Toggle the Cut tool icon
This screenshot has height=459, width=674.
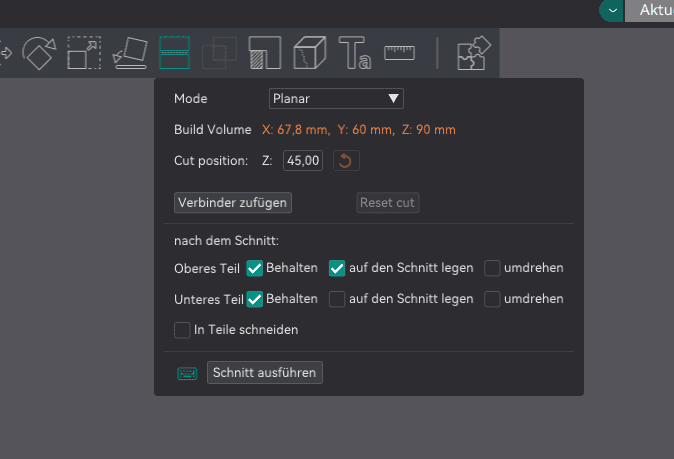174,53
